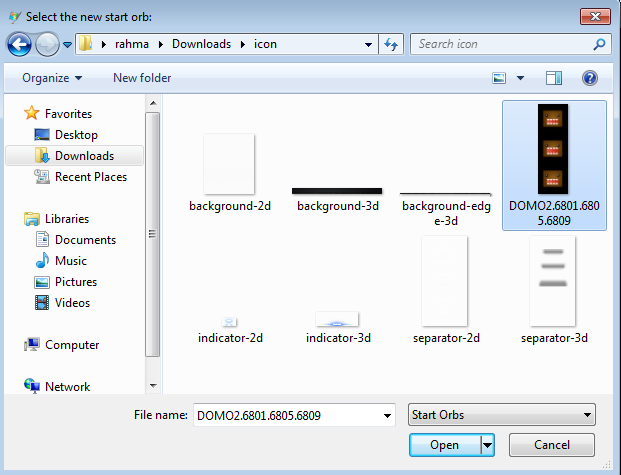This screenshot has width=621, height=475.
Task: Click the Documents page icon
Action: [x=42, y=239]
